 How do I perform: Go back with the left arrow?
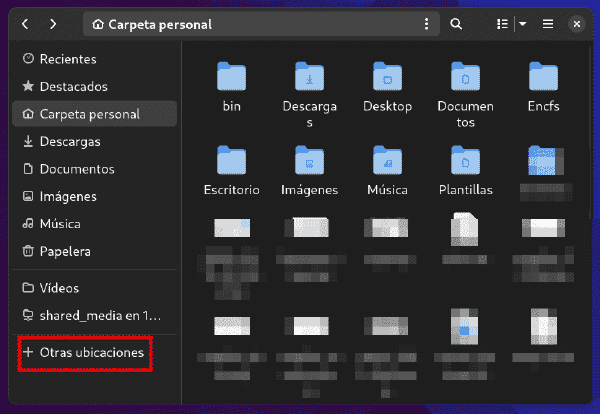point(25,24)
